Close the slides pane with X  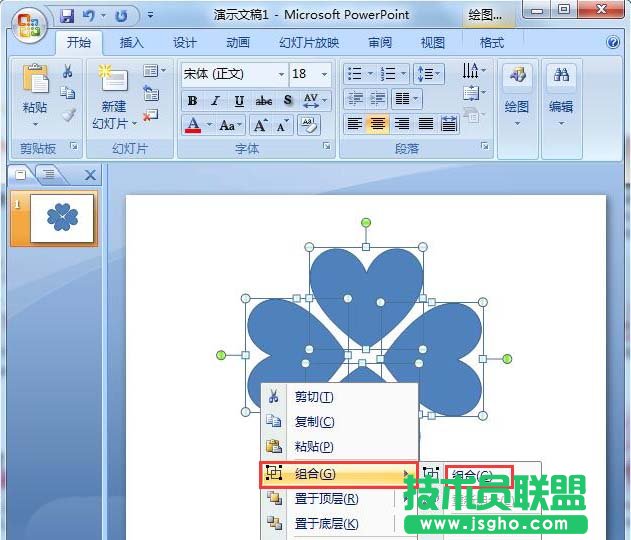click(x=91, y=175)
